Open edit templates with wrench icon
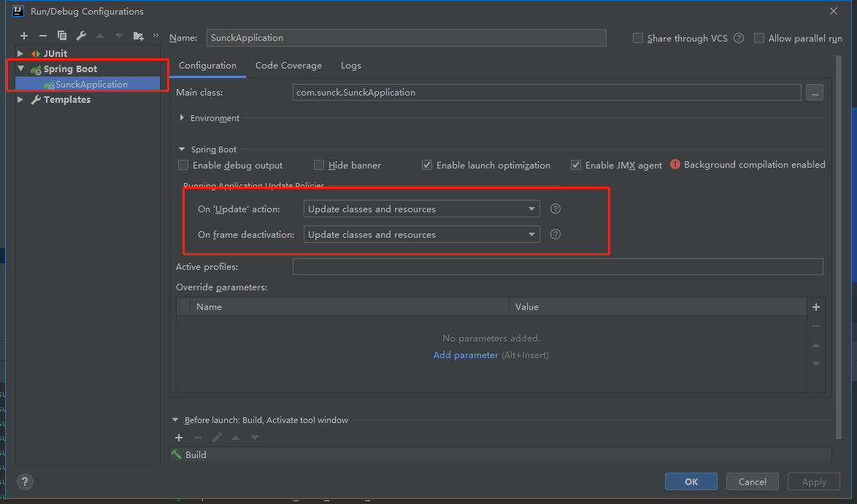The width and height of the screenshot is (857, 504). tap(80, 35)
